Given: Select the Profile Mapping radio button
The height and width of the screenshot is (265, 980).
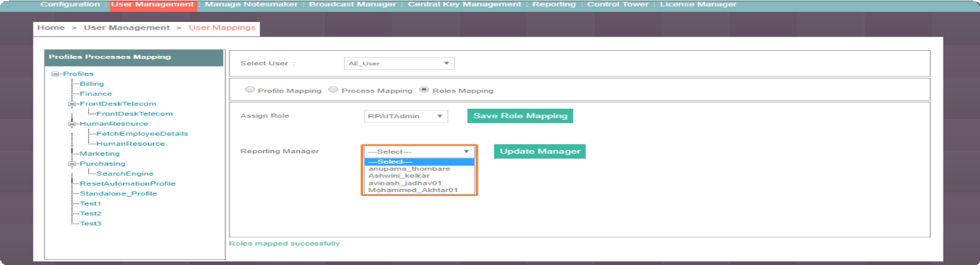Looking at the screenshot, I should [250, 90].
